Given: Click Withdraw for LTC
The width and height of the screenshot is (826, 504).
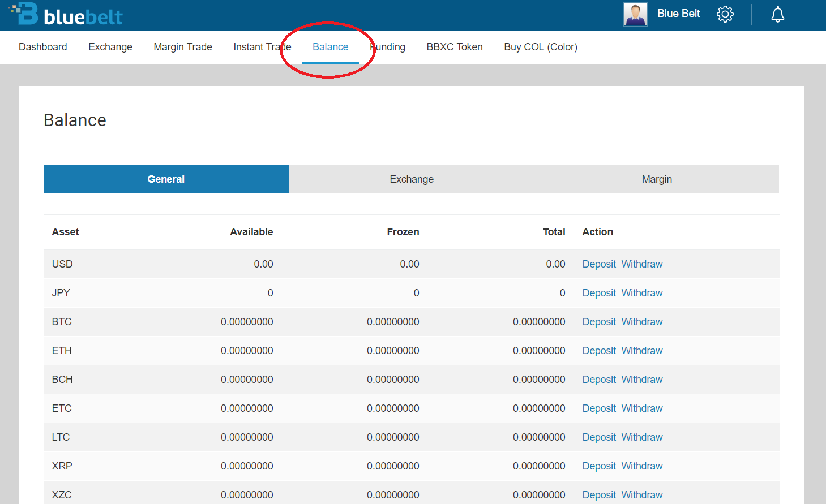Looking at the screenshot, I should pos(642,437).
